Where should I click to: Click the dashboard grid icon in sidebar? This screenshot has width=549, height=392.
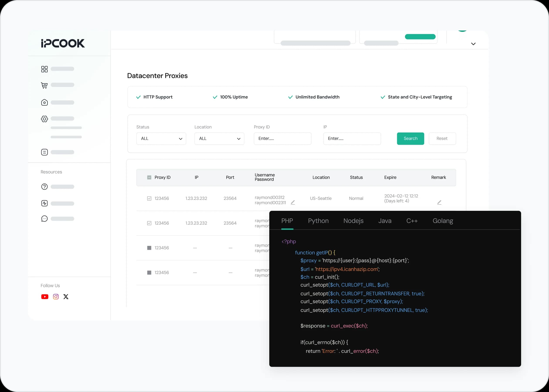44,69
